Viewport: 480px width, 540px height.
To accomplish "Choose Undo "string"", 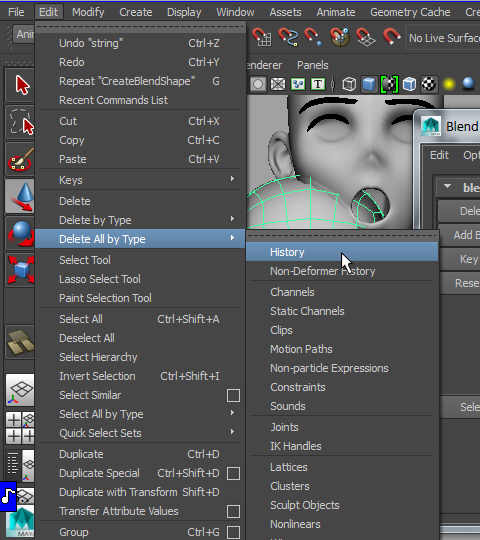I will click(x=140, y=43).
